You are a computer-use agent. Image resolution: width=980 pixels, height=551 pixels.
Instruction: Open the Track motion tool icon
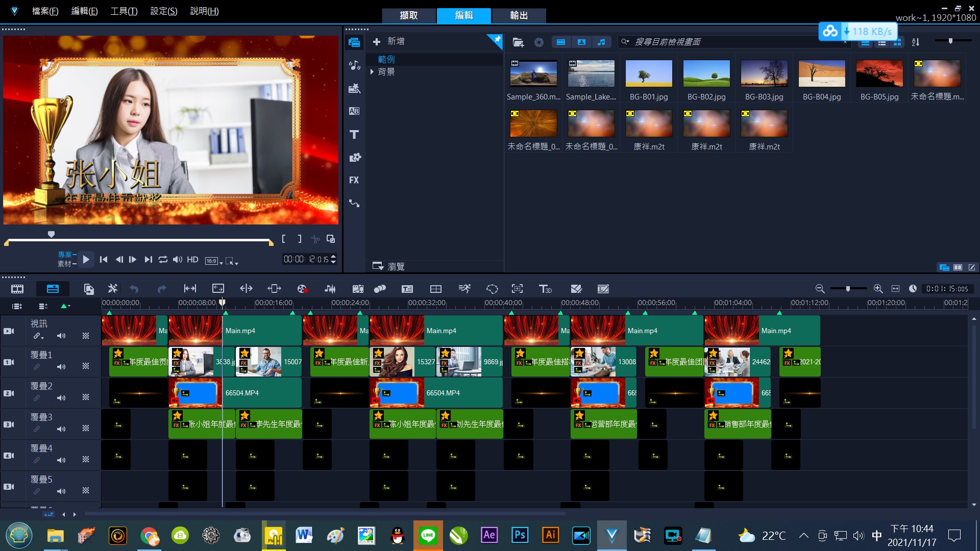click(x=517, y=289)
